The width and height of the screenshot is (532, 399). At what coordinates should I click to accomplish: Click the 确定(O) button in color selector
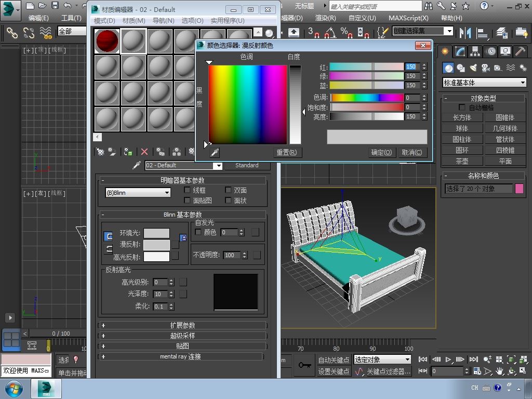[381, 152]
